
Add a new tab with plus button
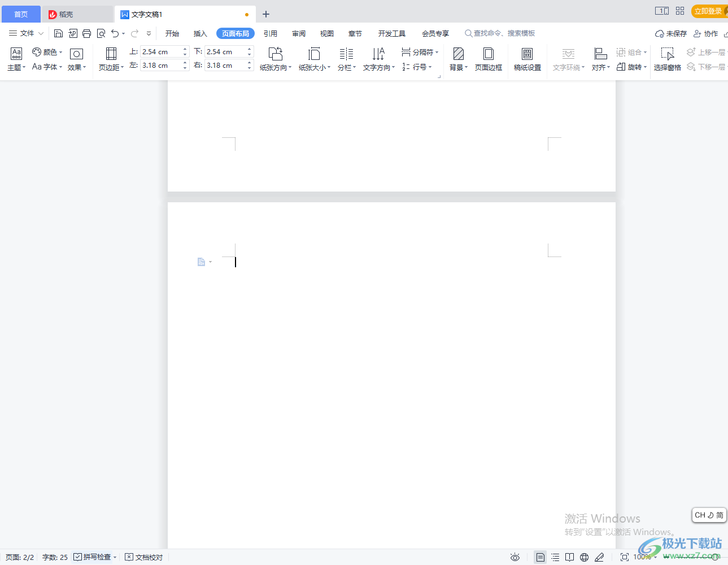pyautogui.click(x=266, y=14)
